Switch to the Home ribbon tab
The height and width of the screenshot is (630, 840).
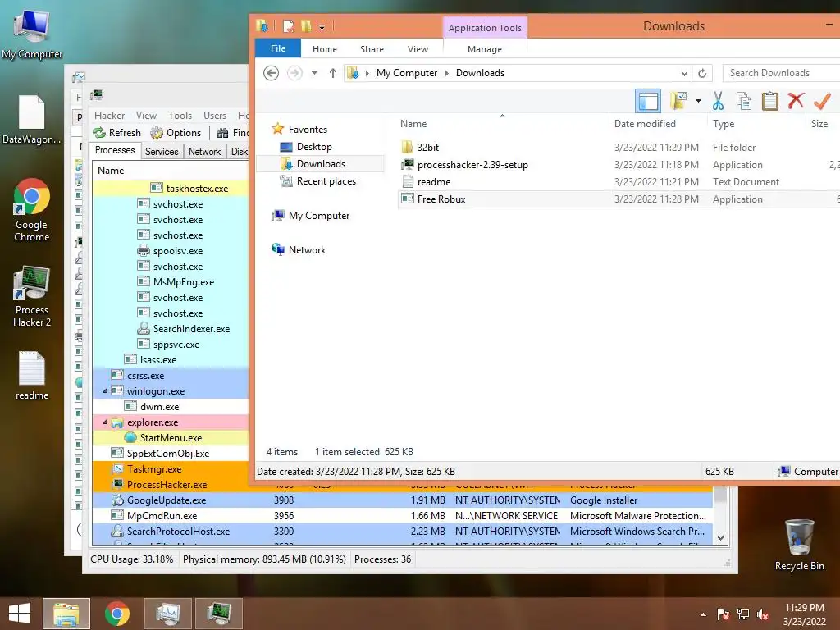point(325,48)
